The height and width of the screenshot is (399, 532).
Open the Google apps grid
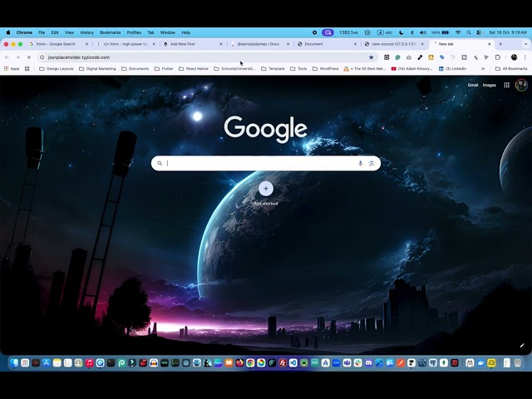point(506,85)
